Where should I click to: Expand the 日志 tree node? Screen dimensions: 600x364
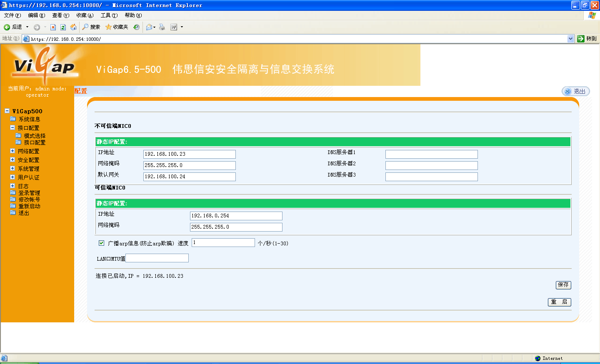pos(12,186)
